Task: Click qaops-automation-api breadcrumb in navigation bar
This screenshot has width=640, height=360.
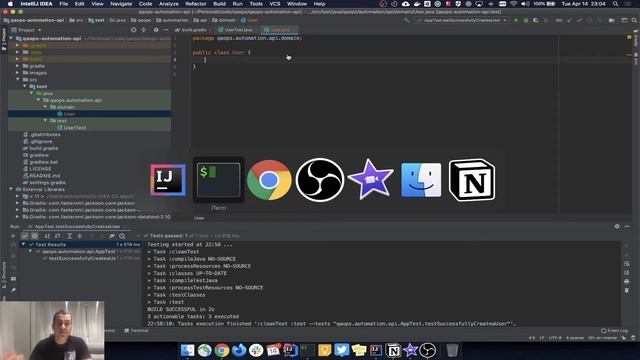Action: pos(34,20)
